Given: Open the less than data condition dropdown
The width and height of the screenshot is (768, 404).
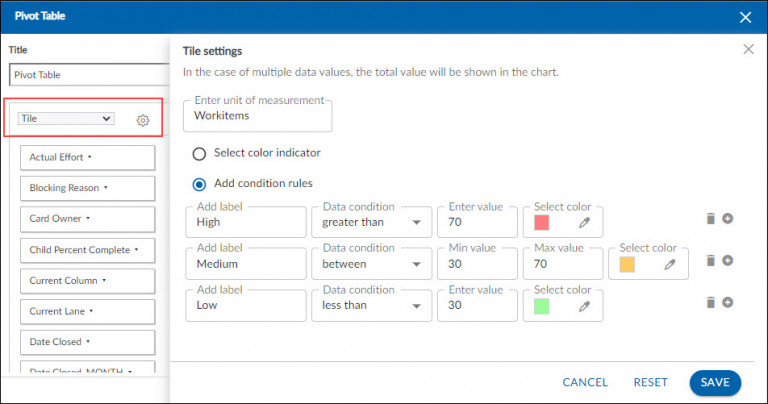Looking at the screenshot, I should tap(372, 306).
